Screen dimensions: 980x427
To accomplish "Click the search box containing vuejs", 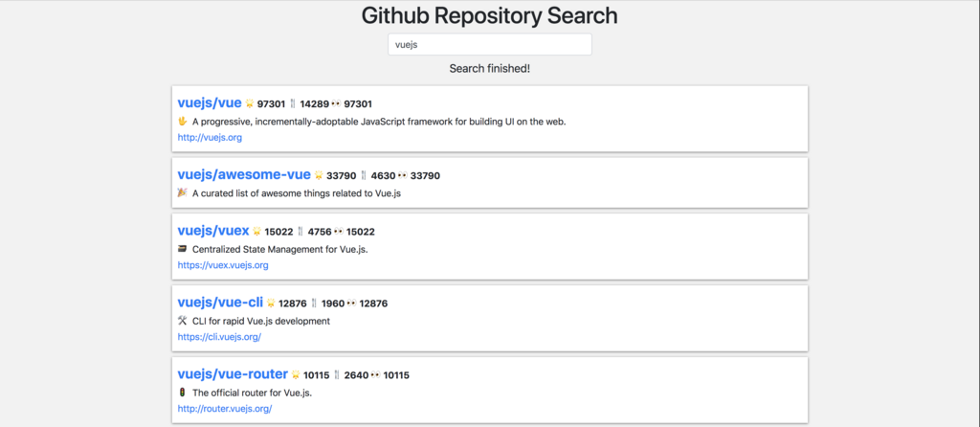I will click(x=489, y=44).
